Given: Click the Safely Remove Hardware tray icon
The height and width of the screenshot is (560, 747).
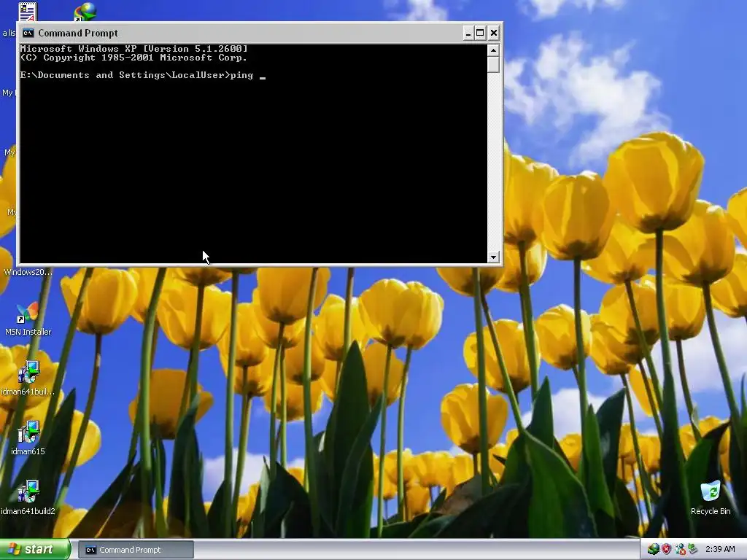Looking at the screenshot, I should click(692, 550).
